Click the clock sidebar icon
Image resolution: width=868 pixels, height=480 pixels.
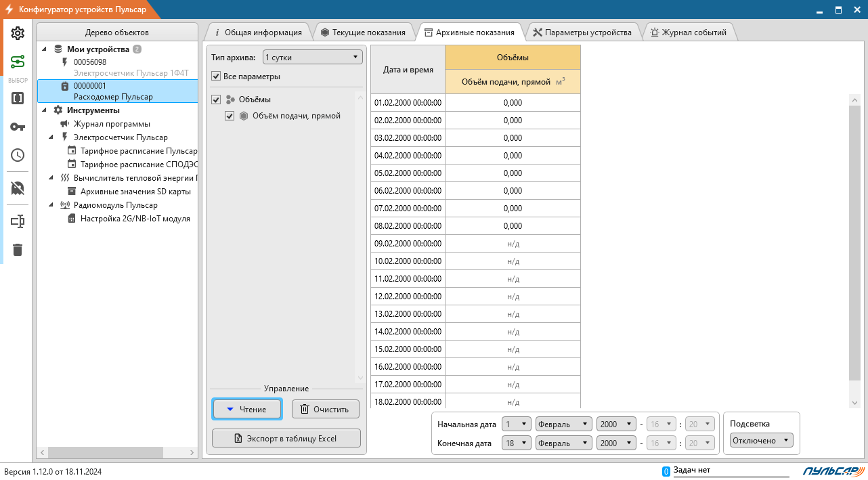click(x=18, y=155)
